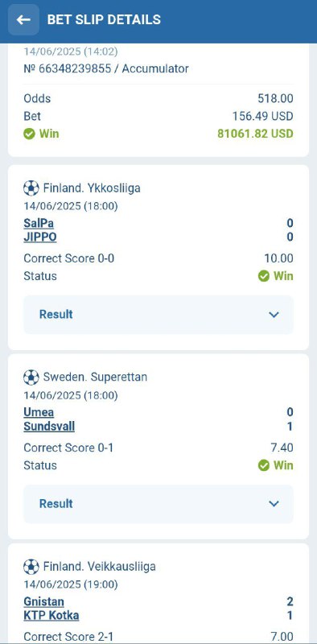Open the Gnistan team link
The width and height of the screenshot is (317, 644).
pyautogui.click(x=44, y=601)
